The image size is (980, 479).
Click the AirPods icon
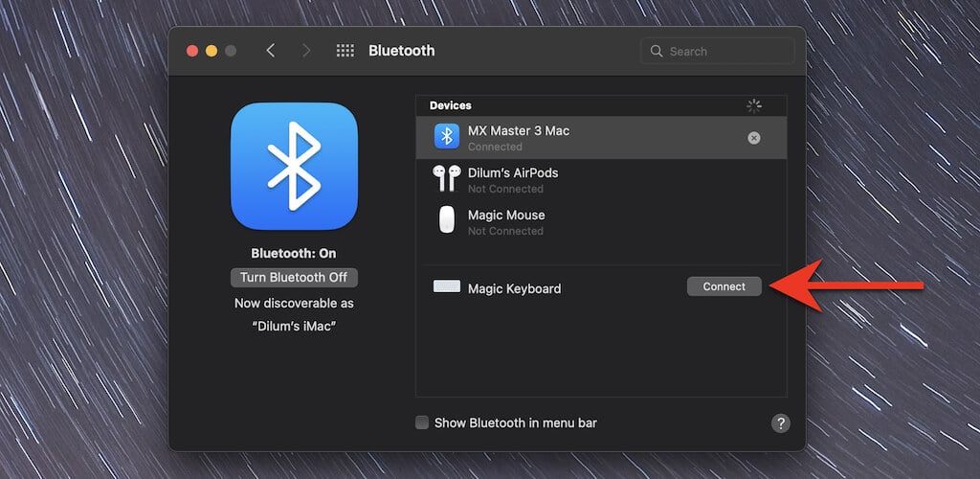click(x=446, y=178)
